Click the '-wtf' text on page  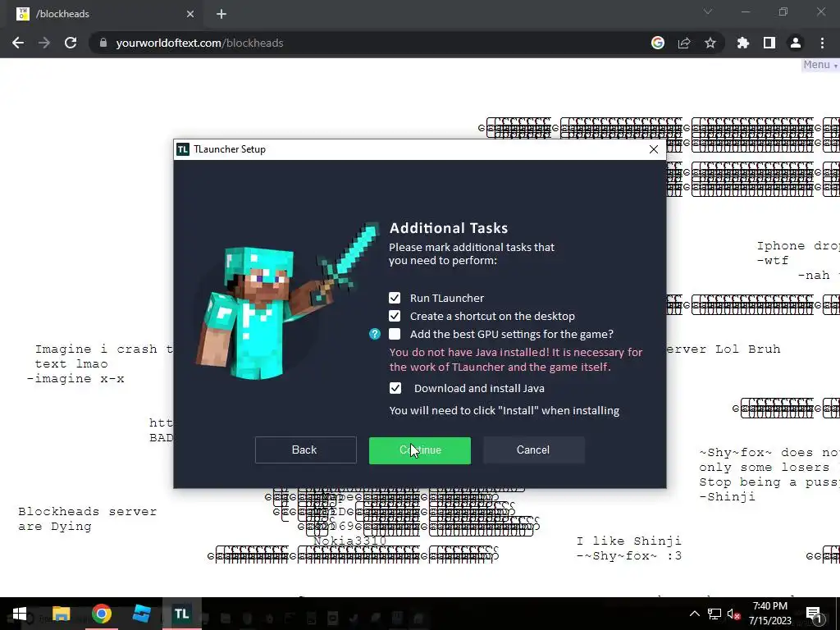(772, 261)
